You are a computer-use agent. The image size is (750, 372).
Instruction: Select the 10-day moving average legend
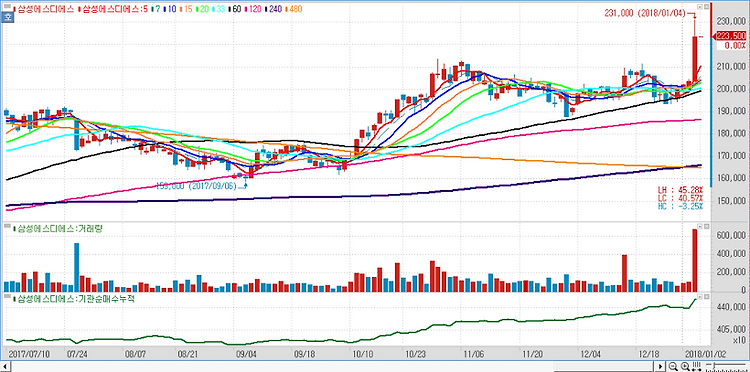point(170,9)
